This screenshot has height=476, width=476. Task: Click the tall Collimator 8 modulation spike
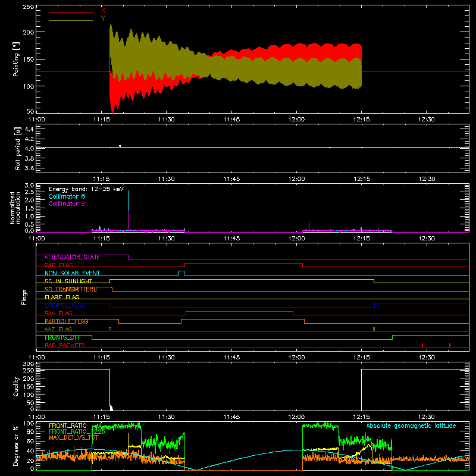tap(128, 201)
